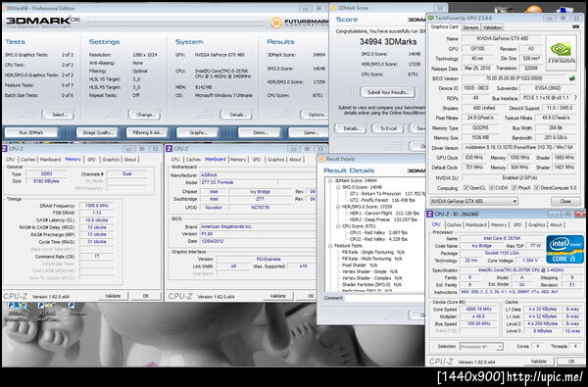
Task: Click the DRAM Frequency value 1300.0 MHz
Action: point(96,206)
